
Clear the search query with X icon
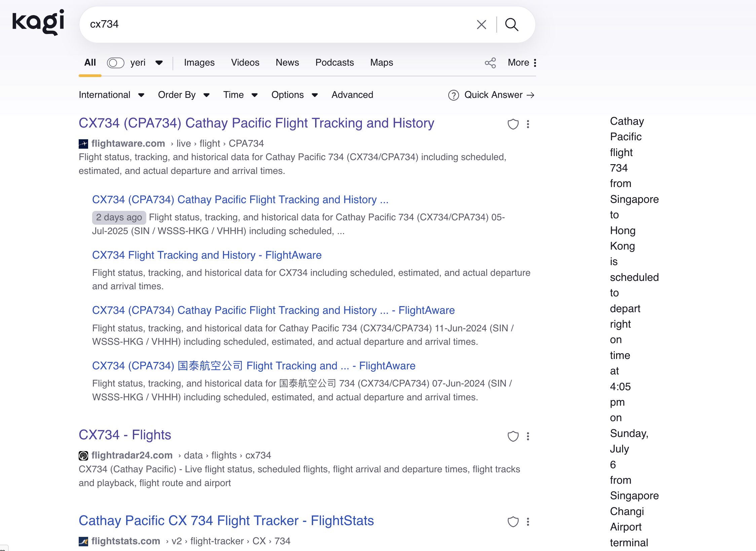point(481,25)
